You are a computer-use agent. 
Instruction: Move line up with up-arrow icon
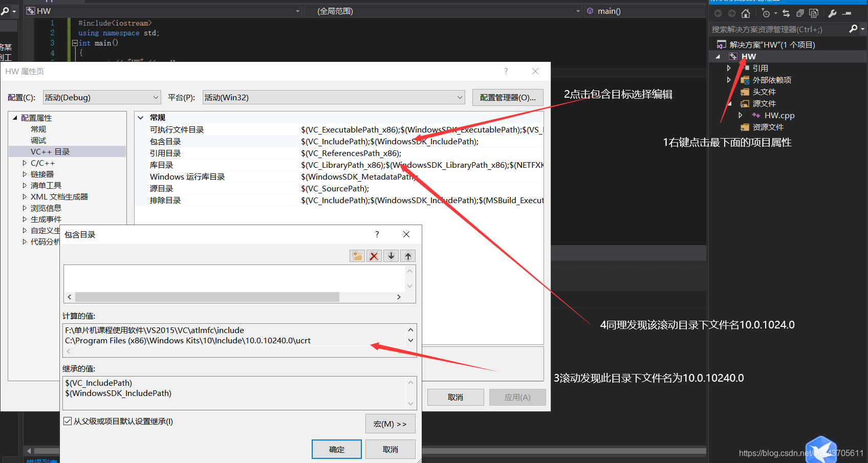point(408,256)
